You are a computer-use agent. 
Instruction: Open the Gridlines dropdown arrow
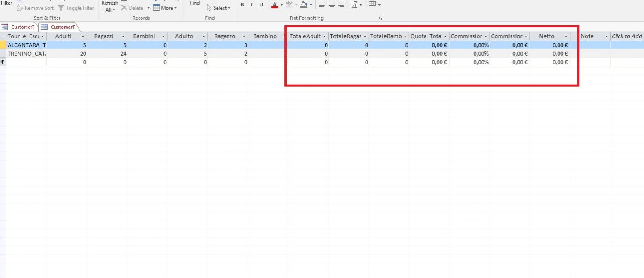tap(360, 5)
